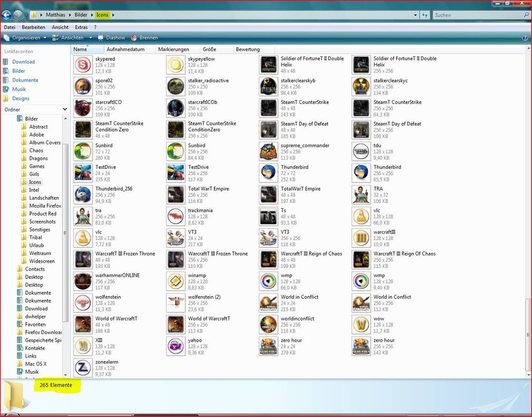Expand breadcrumb arrow after Icons
The width and height of the screenshot is (532, 417).
(113, 15)
